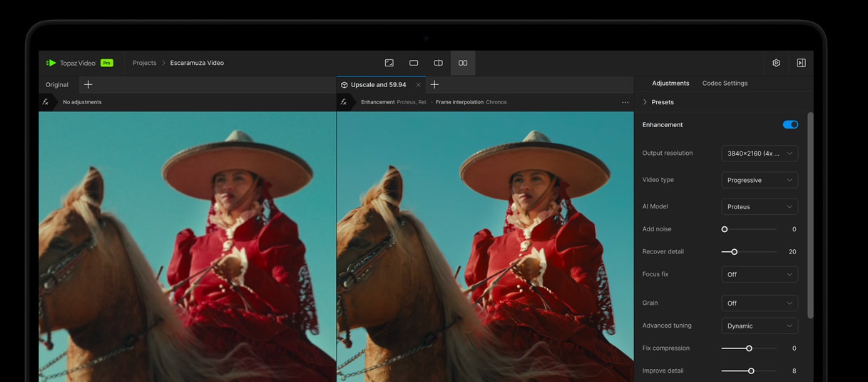This screenshot has width=868, height=382.
Task: Select the fullscreen view mode icon
Action: point(389,63)
